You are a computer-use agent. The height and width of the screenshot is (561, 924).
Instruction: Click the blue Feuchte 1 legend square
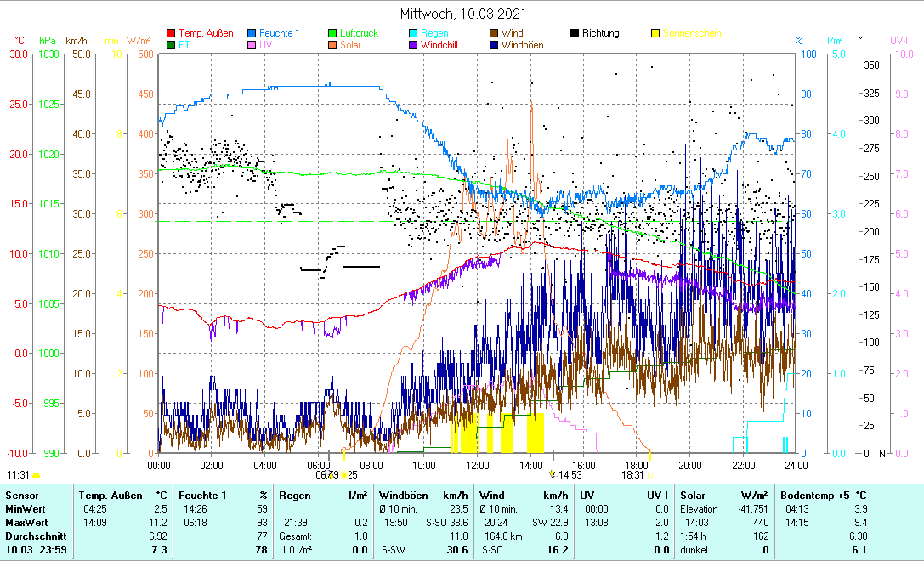(x=252, y=34)
